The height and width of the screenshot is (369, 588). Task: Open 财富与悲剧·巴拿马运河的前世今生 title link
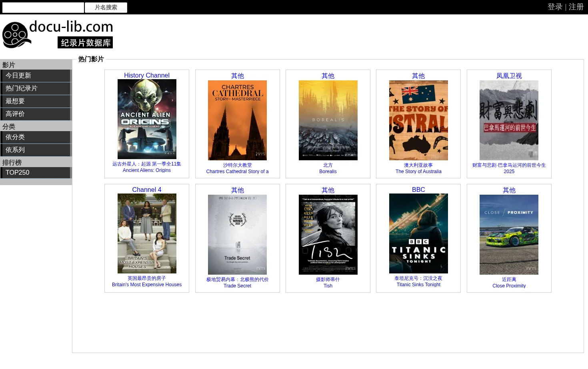[x=509, y=168]
